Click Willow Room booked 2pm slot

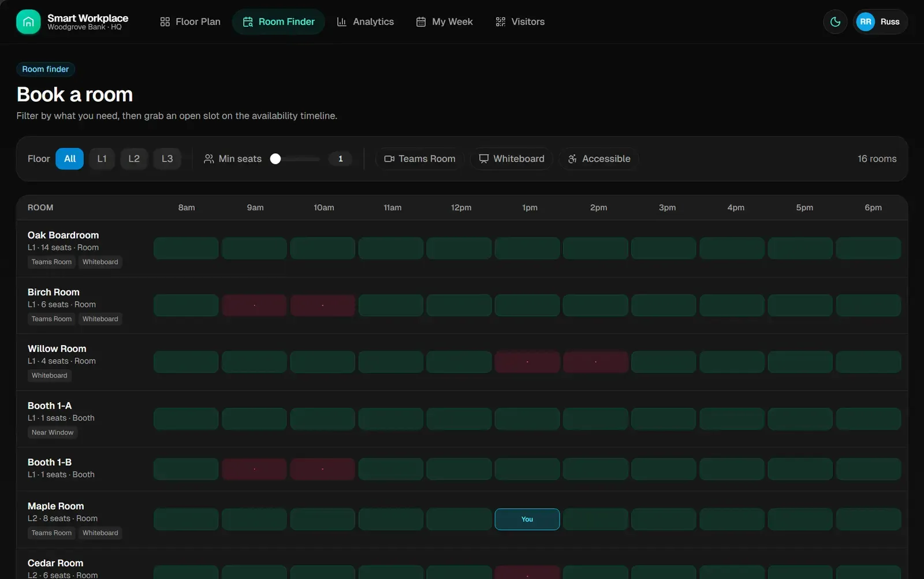[595, 362]
